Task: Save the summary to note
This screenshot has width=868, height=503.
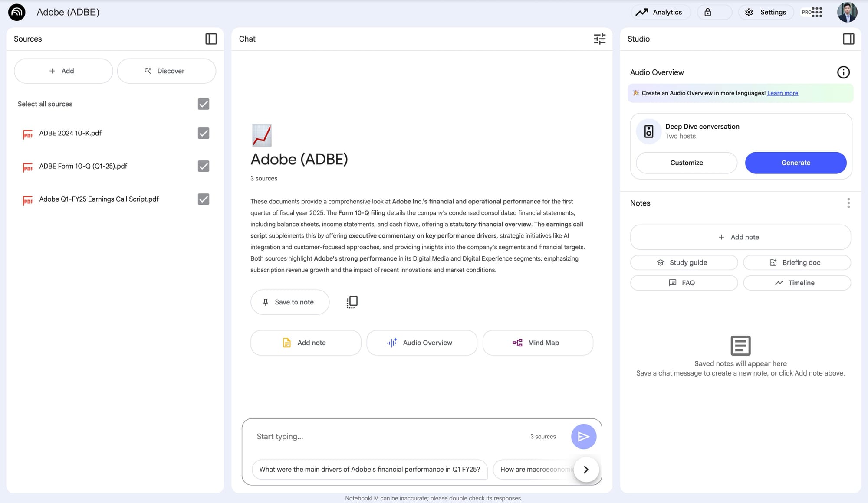Action: coord(290,302)
